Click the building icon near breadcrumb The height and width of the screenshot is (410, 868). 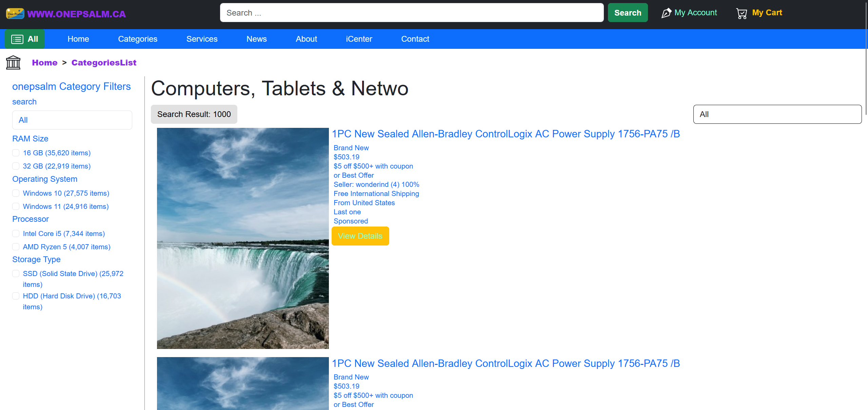[13, 63]
